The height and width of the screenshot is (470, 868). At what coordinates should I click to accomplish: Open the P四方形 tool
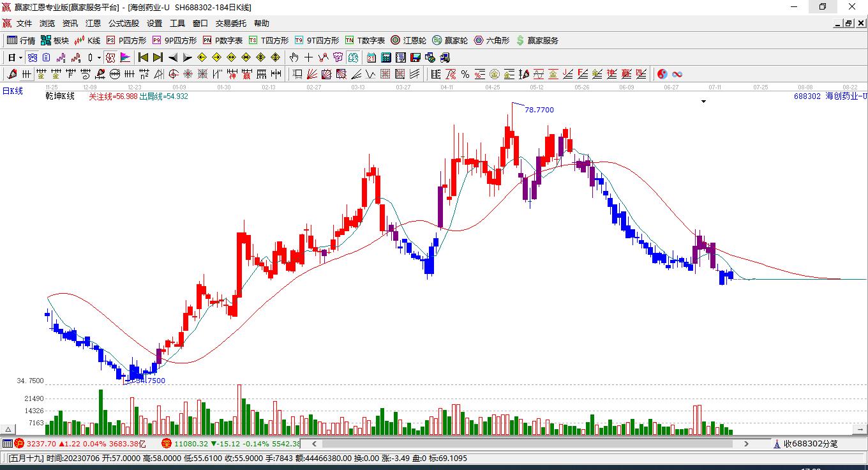(x=126, y=40)
